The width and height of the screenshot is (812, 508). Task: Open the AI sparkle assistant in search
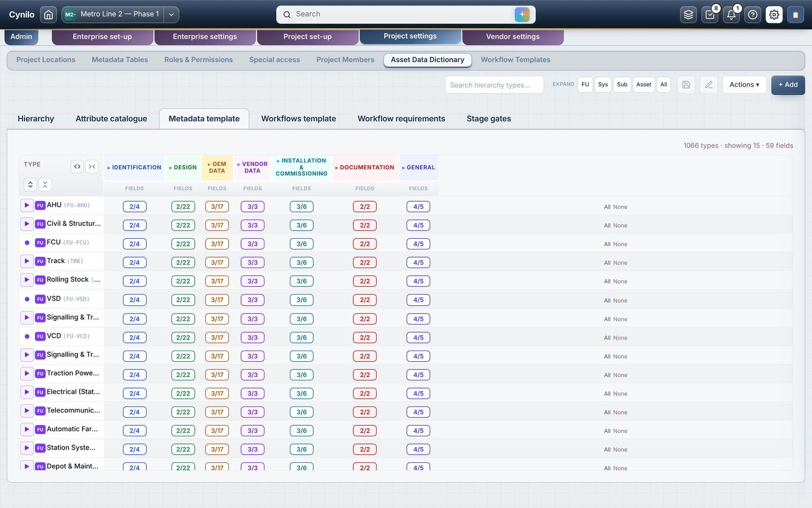coord(522,14)
